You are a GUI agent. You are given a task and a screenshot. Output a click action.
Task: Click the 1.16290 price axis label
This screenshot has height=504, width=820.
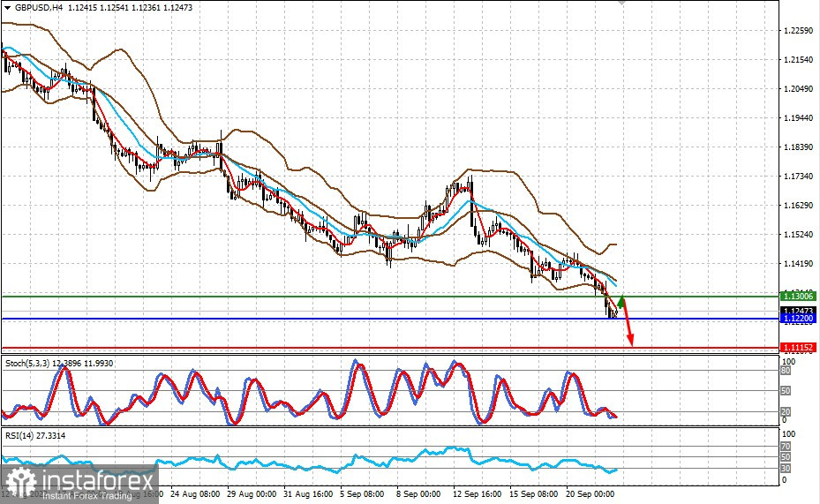(x=799, y=206)
